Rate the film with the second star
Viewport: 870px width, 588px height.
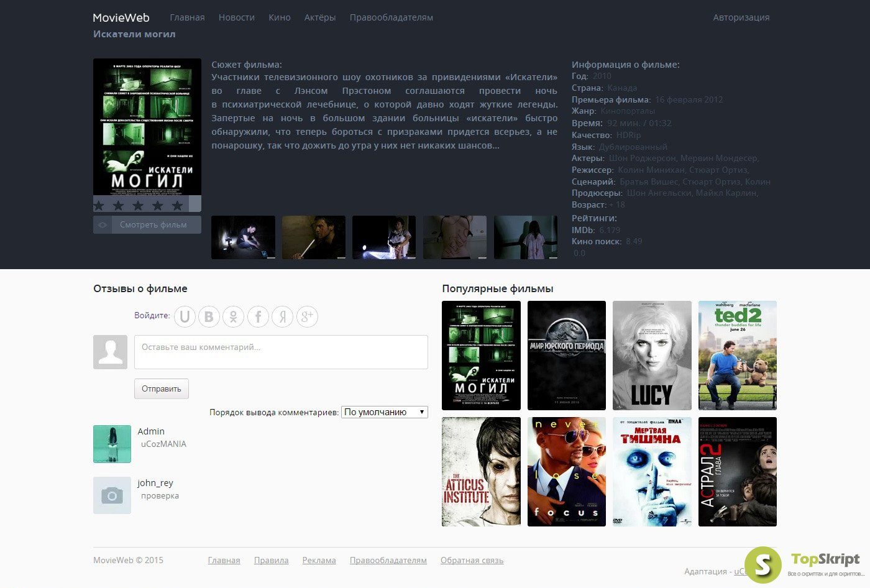(118, 205)
